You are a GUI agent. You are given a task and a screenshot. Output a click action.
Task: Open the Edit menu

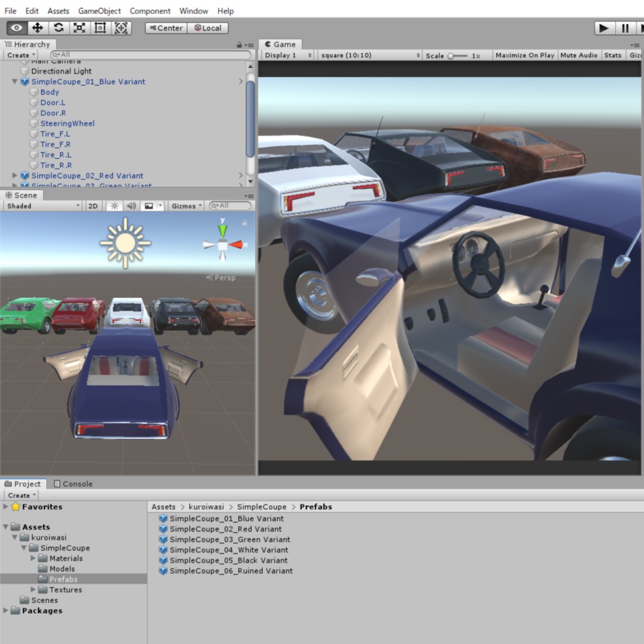point(32,11)
